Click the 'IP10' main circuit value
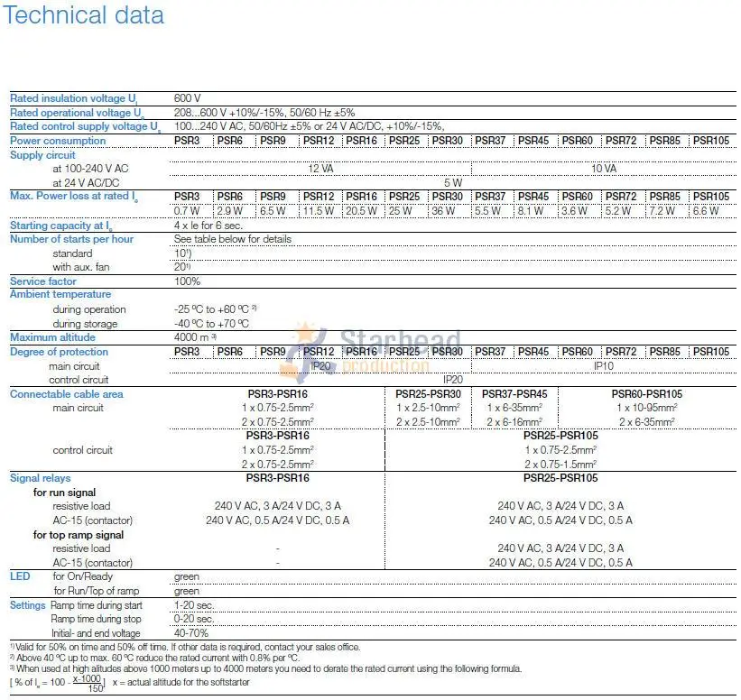This screenshot has width=741, height=700. [604, 366]
